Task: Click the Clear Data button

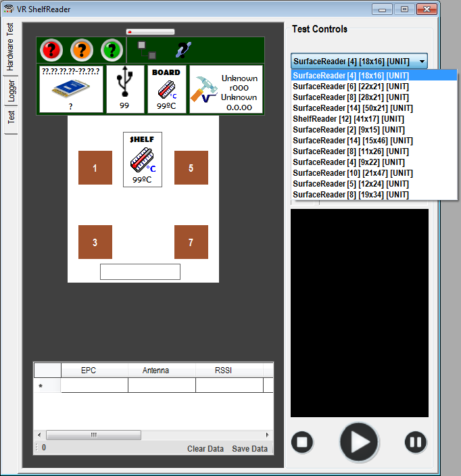Action: pos(205,449)
